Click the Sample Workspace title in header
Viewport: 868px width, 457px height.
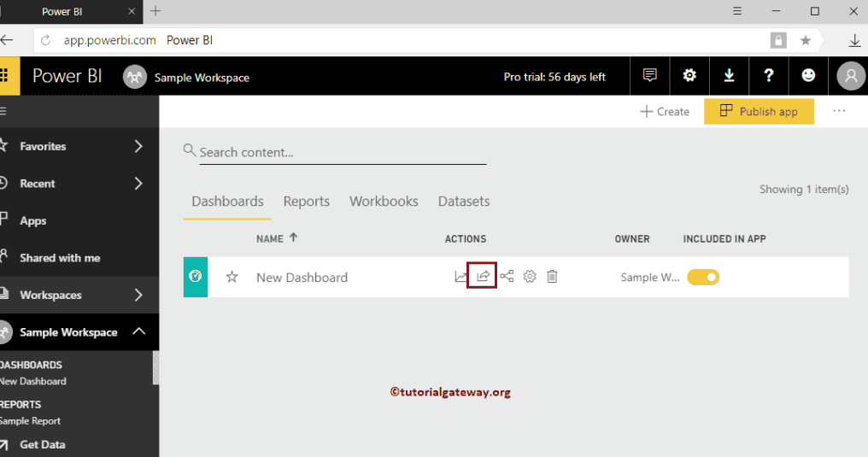(x=202, y=78)
